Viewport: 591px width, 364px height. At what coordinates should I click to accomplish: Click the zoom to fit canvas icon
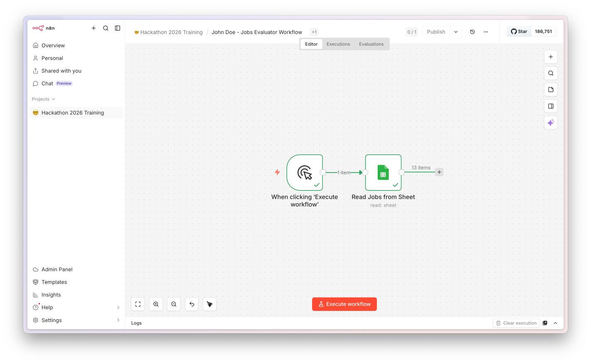tap(138, 304)
